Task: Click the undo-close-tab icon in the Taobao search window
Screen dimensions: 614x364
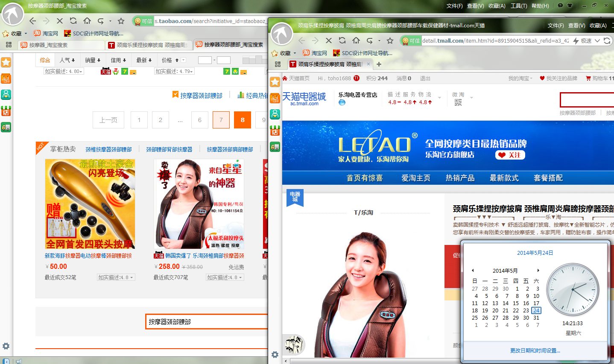Action: pos(101,21)
